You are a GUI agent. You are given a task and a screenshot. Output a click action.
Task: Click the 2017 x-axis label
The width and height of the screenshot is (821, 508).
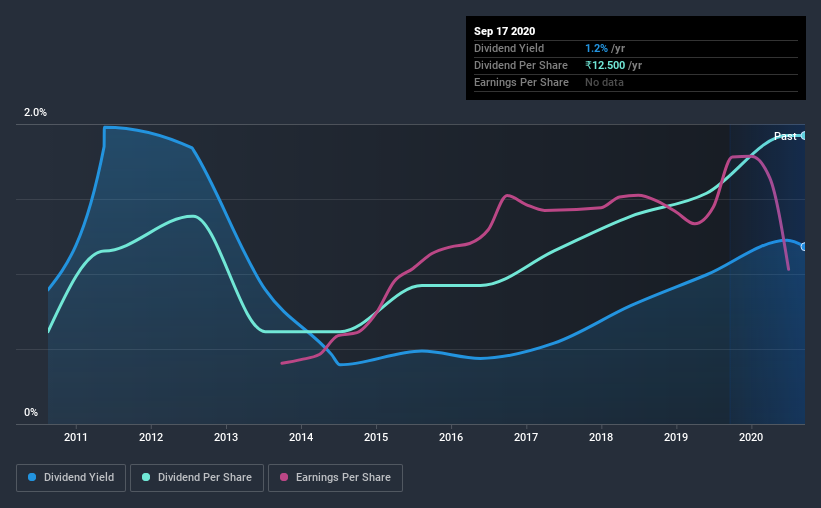click(x=526, y=437)
